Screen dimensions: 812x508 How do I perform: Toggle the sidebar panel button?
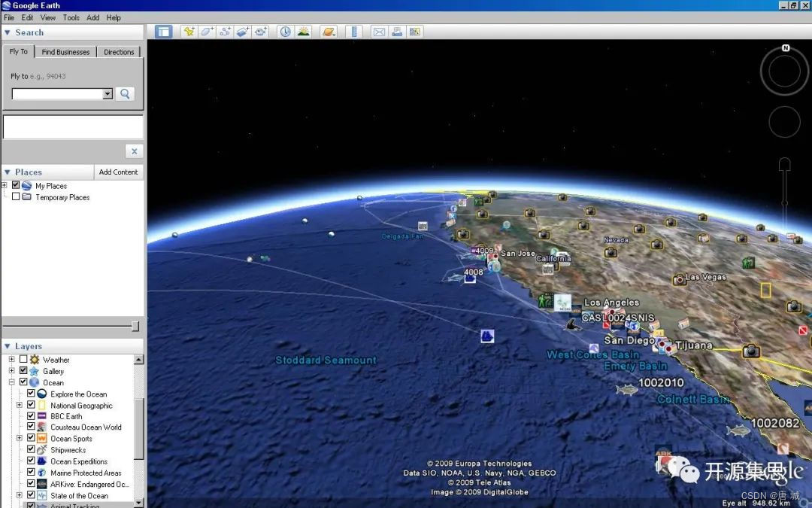[164, 32]
